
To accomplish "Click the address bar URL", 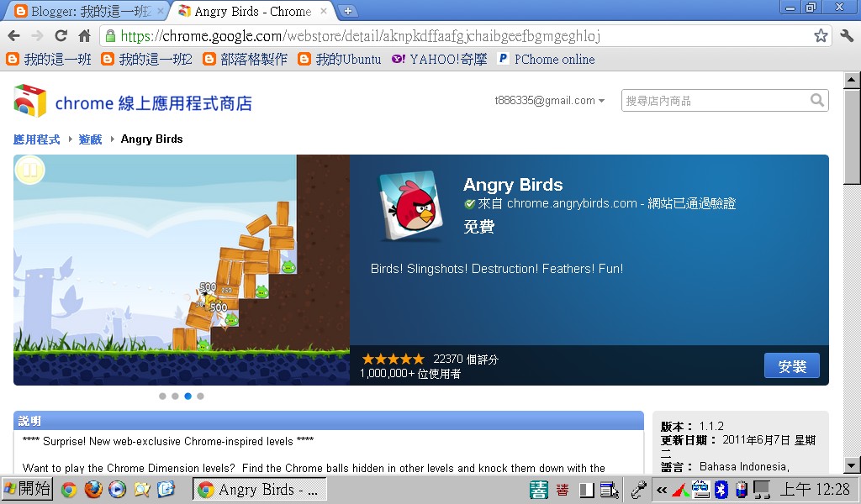I will (360, 36).
